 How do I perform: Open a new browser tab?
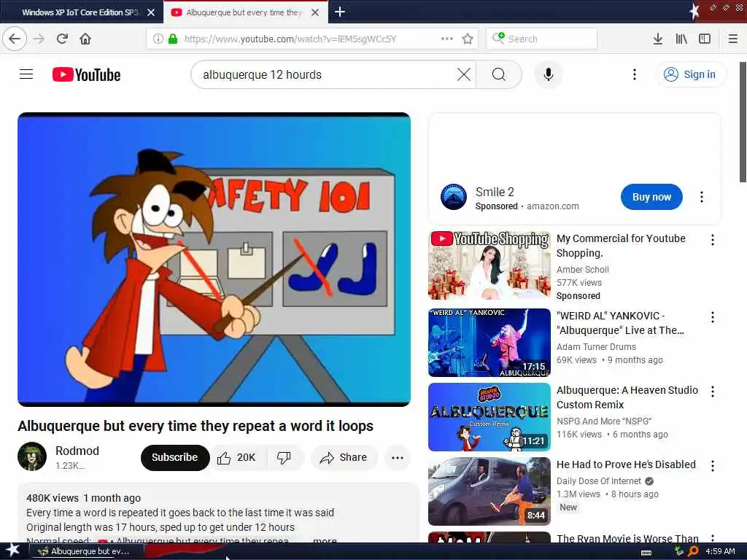coord(340,12)
